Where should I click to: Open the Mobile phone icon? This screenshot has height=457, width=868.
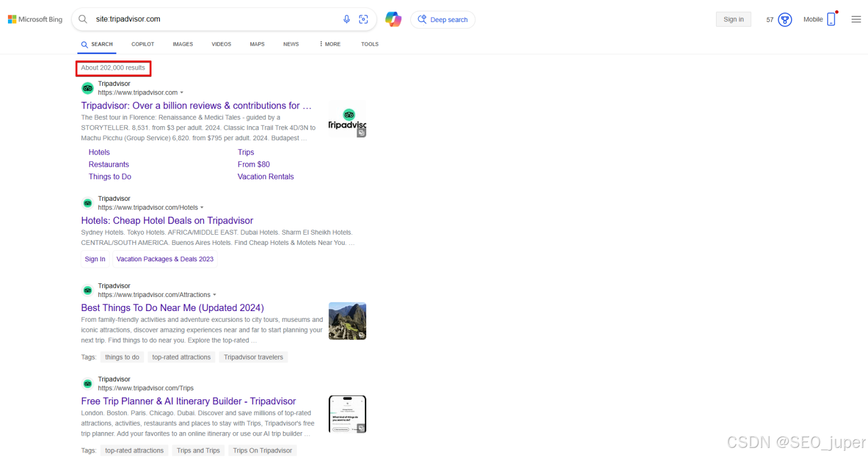tap(831, 19)
